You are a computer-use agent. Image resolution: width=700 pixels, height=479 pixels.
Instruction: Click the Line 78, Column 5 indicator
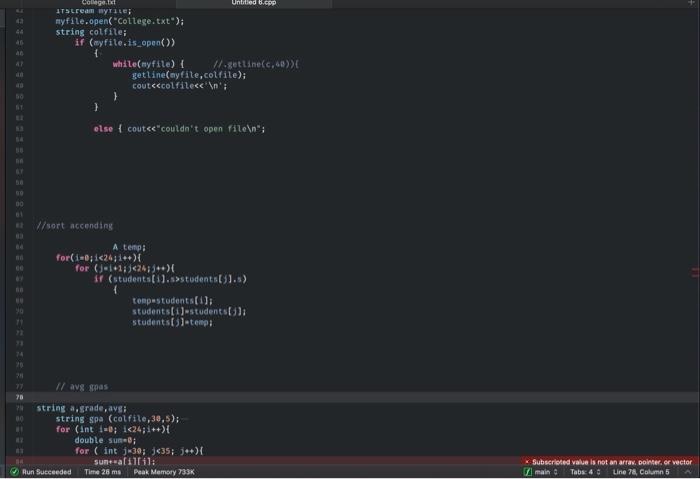tap(641, 472)
